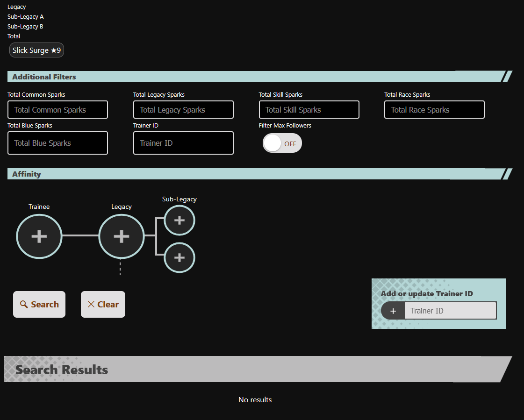Viewport: 524px width, 420px height.
Task: Click the 'Legacy' row at top
Action: tap(16, 7)
